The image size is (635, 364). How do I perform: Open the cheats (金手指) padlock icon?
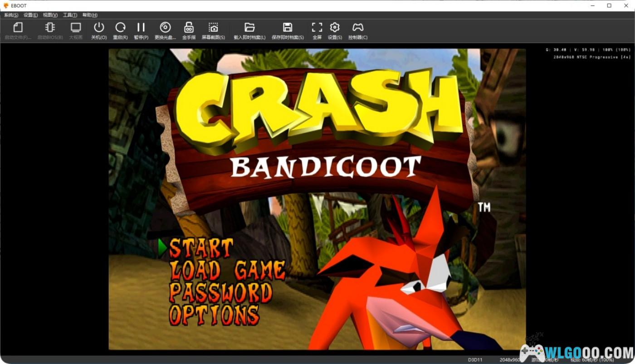(189, 28)
